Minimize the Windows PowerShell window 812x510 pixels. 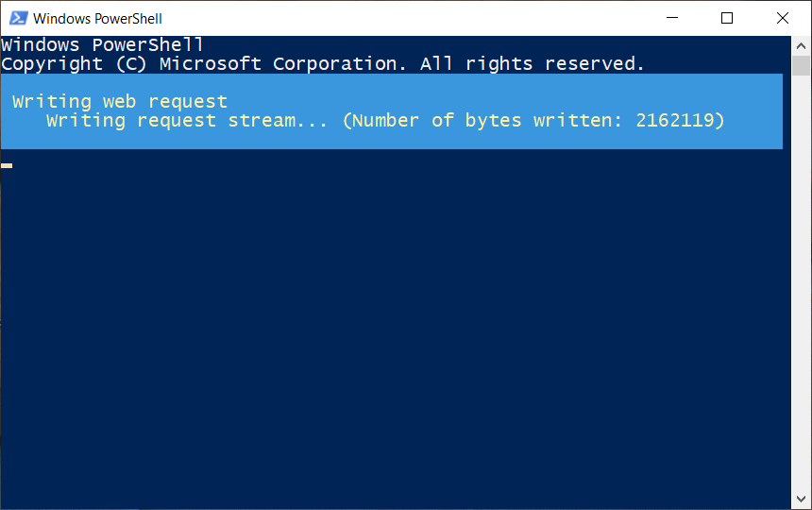672,18
